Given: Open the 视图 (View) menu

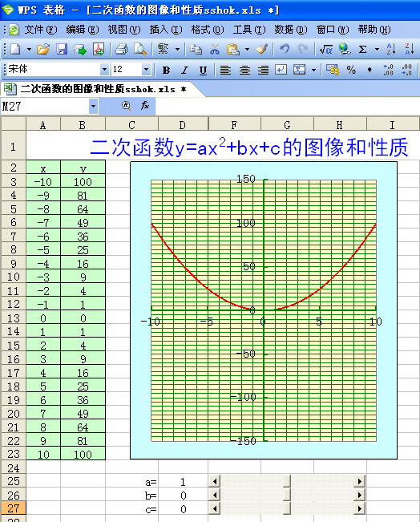Looking at the screenshot, I should pyautogui.click(x=124, y=30).
